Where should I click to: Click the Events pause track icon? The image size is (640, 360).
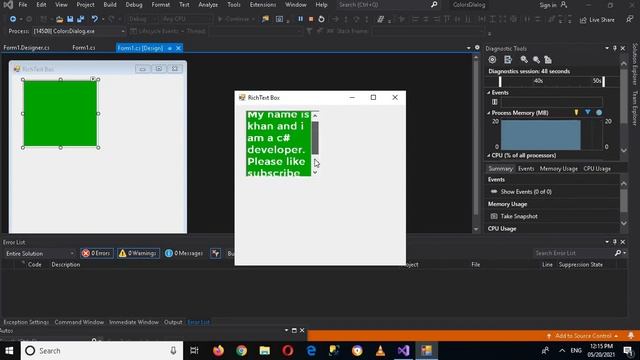click(x=495, y=102)
